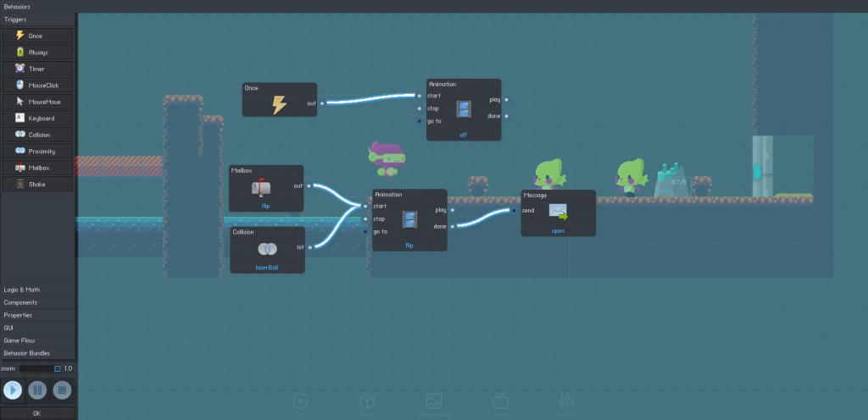Screen dimensions: 868x420
Task: Choose the MouseMove cursor trigger
Action: click(37, 102)
